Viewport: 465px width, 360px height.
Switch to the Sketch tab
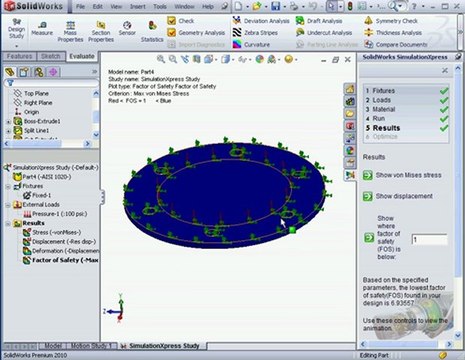(51, 56)
